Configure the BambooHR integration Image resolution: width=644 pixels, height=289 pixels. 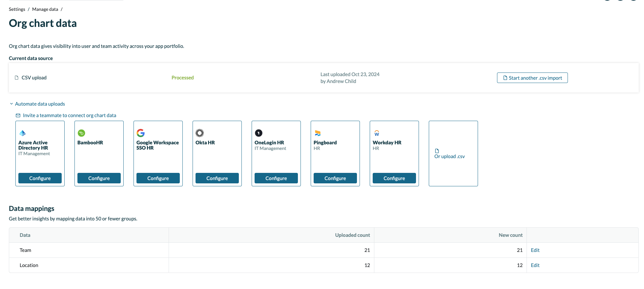(99, 178)
